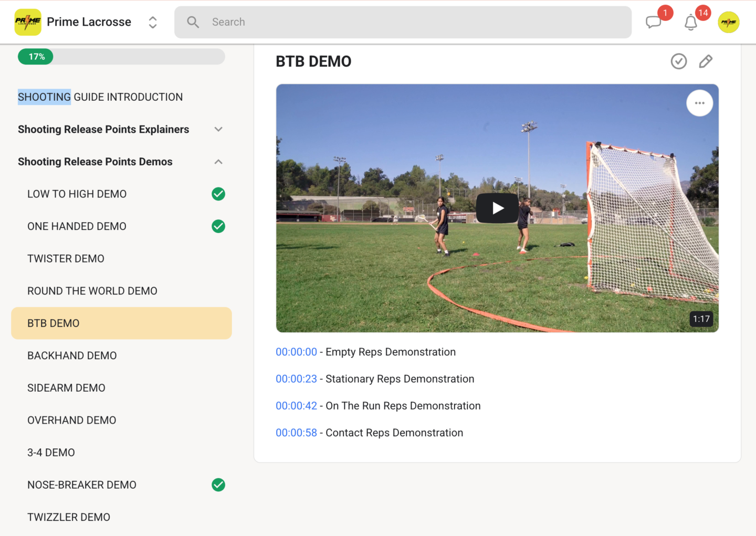This screenshot has width=756, height=536.
Task: Toggle LOW TO HIGH DEMO completion checkmark
Action: tap(218, 194)
